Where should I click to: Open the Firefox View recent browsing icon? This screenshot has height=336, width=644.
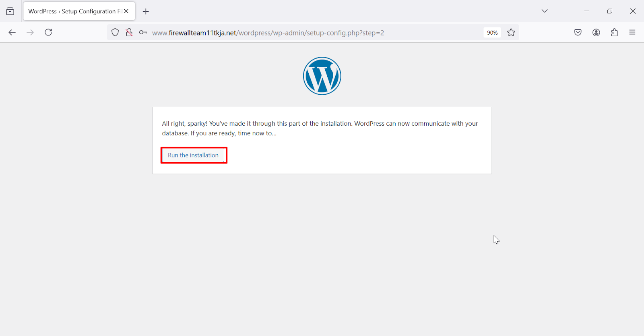point(10,11)
